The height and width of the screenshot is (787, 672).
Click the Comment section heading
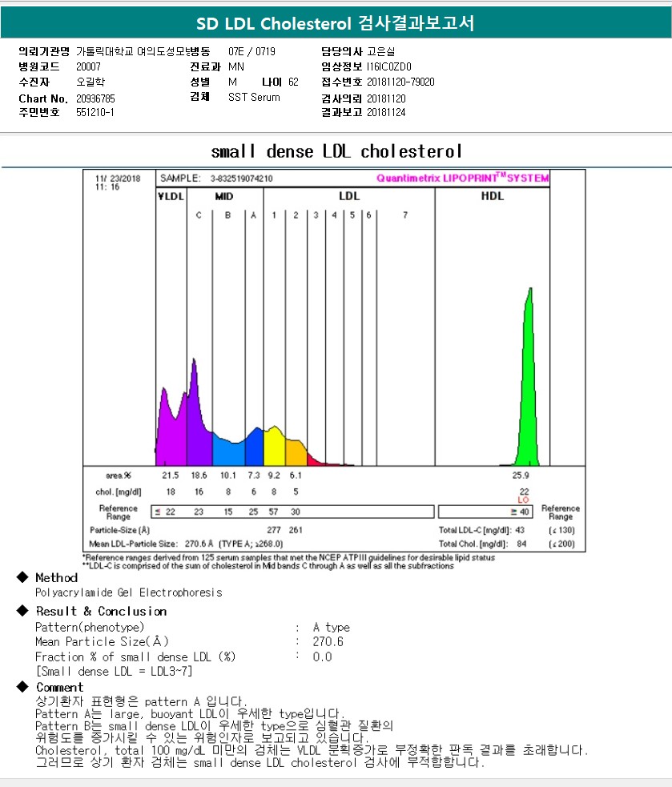59,688
